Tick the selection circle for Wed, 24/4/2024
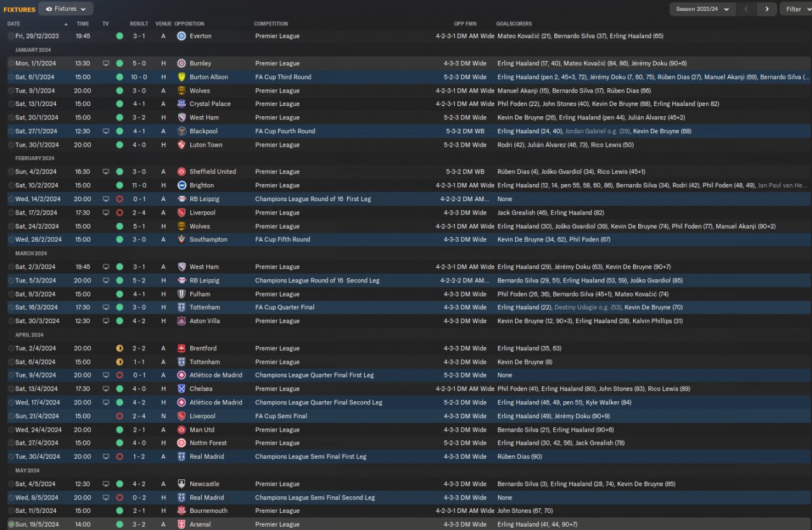This screenshot has height=530, width=812. pyautogui.click(x=11, y=430)
